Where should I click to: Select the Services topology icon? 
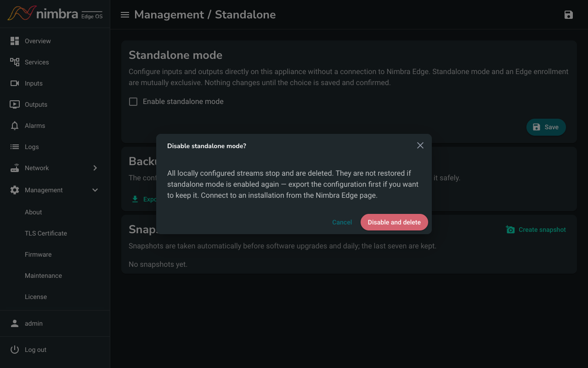click(15, 62)
